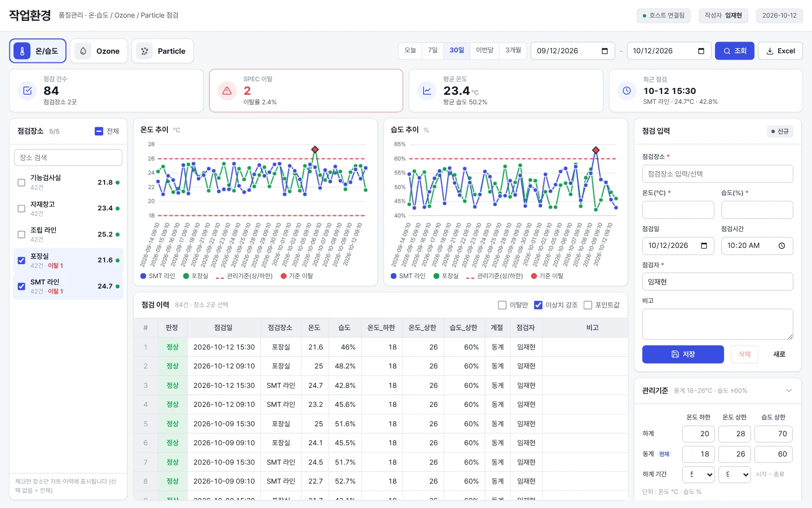
Task: Enable the 포인트값 checkbox
Action: point(588,305)
